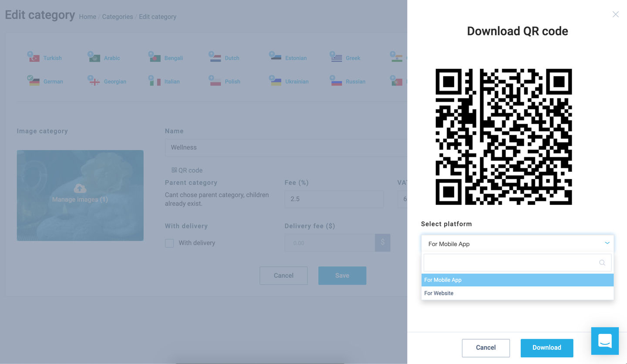Screen dimensions: 627x364
Task: Click the search magnifier icon in dropdown
Action: tap(602, 263)
